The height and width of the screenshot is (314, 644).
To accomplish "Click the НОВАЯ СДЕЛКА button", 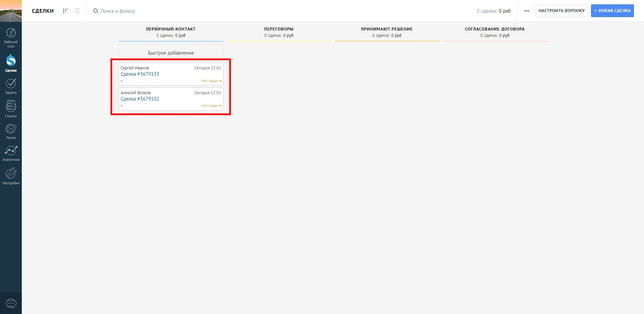I will (x=612, y=11).
